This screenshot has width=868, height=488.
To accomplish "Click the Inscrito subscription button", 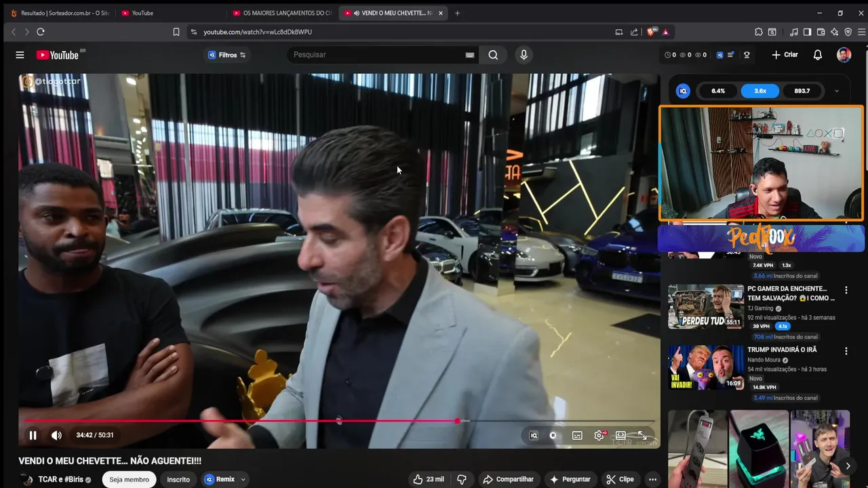I will pos(178,479).
